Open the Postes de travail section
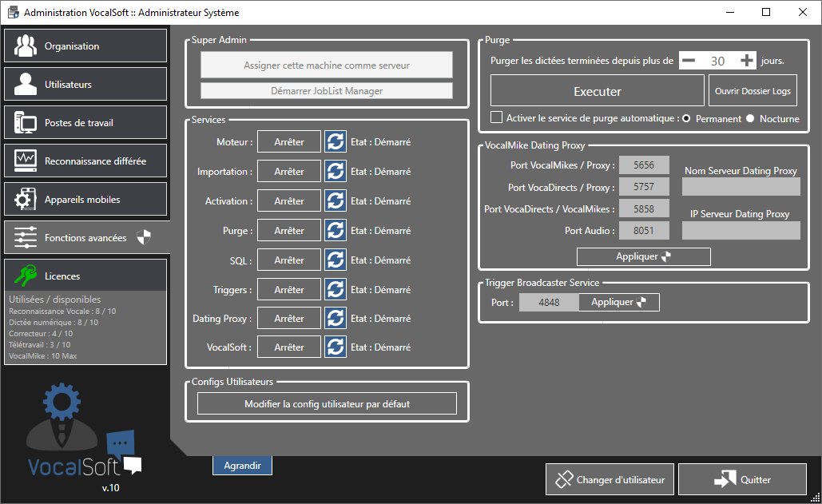The height and width of the screenshot is (504, 822). click(85, 122)
